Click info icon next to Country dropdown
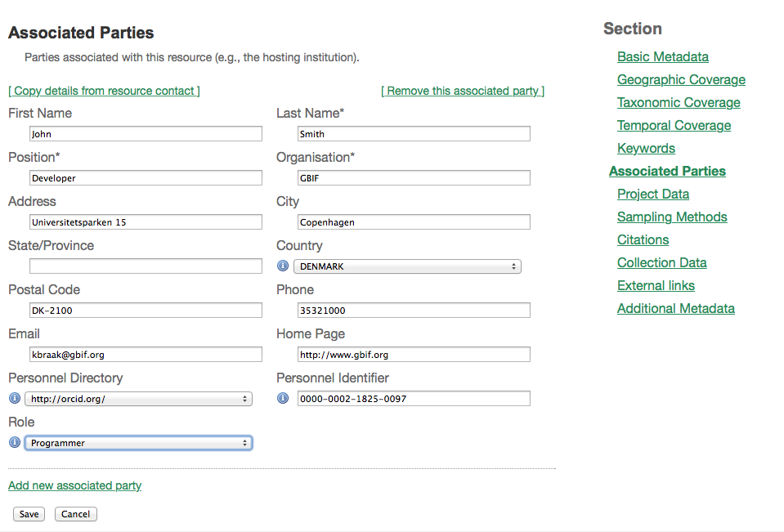The image size is (784, 532). point(283,266)
